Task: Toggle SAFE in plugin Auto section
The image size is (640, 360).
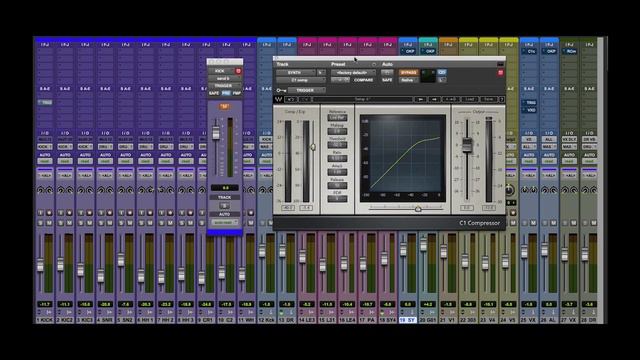Action: pyautogui.click(x=387, y=80)
